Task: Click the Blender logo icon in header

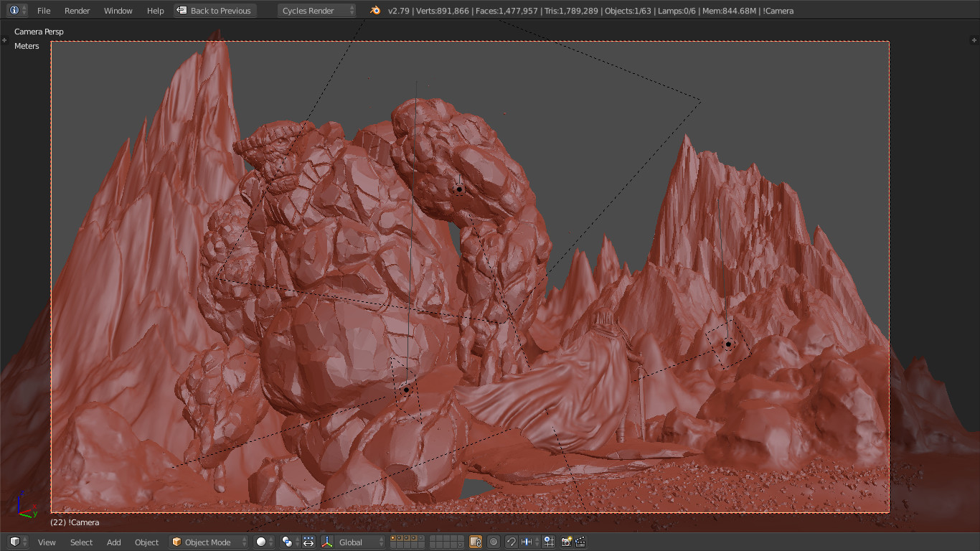Action: pos(374,11)
